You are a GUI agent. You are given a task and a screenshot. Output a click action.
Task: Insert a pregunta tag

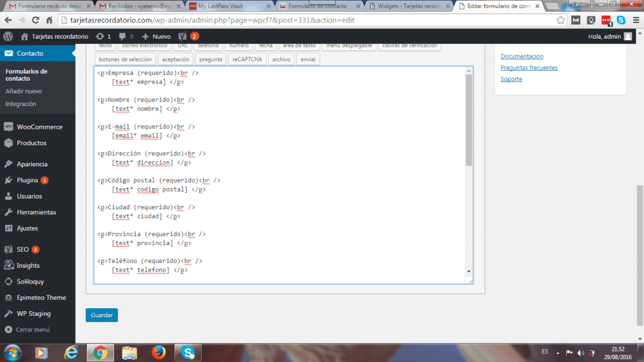[211, 59]
